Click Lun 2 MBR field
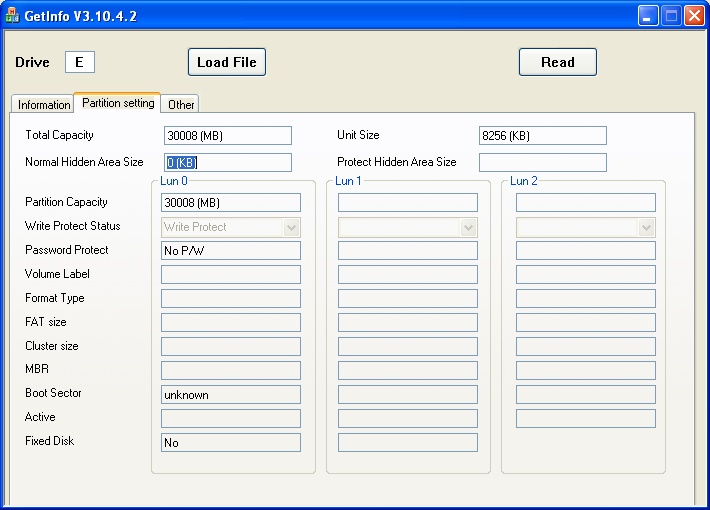This screenshot has width=710, height=510. point(585,370)
